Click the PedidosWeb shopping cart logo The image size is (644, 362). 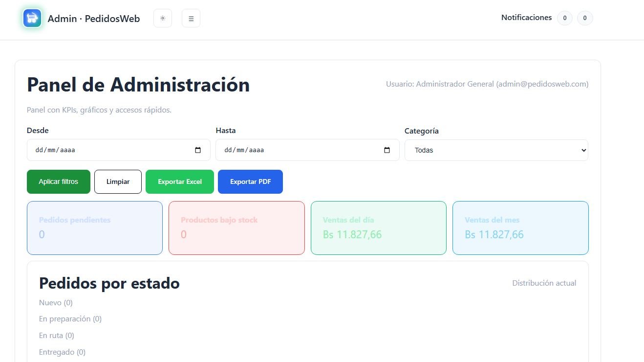pos(32,18)
